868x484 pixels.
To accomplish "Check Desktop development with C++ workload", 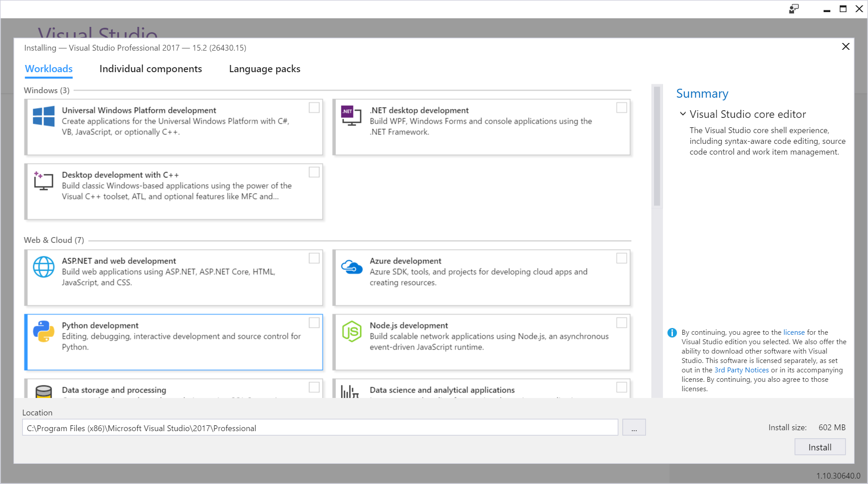I will (x=314, y=172).
